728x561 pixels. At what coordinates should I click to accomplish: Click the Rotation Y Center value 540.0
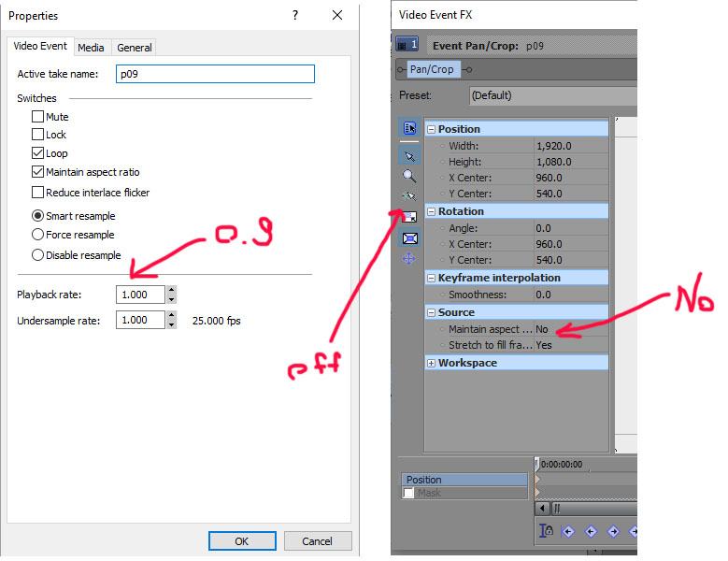point(571,260)
